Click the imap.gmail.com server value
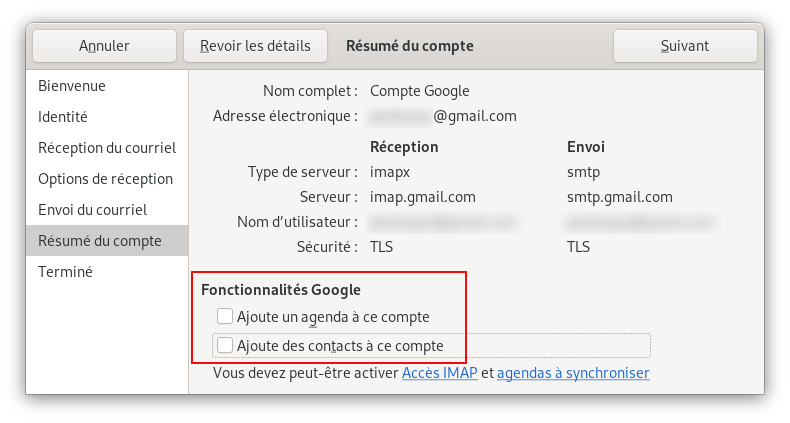790x423 pixels. pyautogui.click(x=423, y=197)
